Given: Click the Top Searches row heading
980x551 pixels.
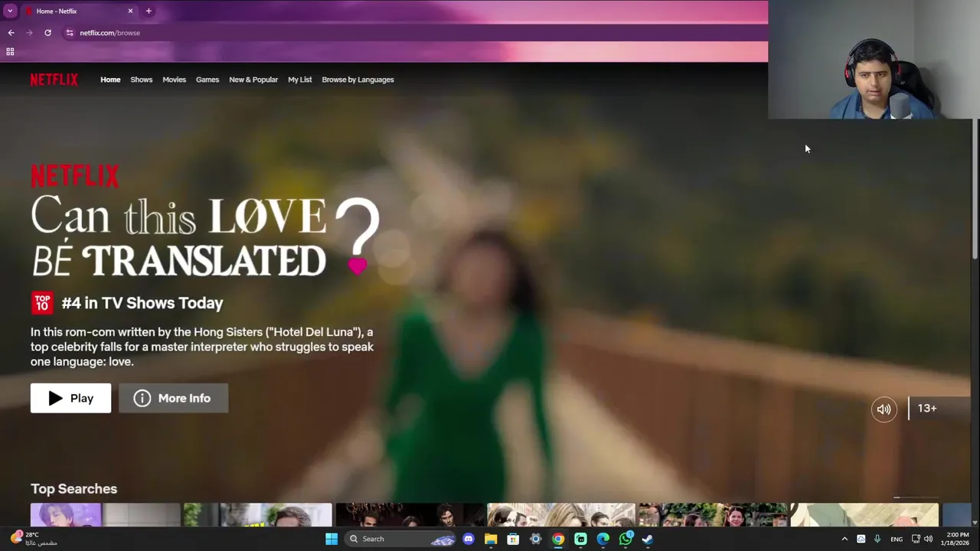Looking at the screenshot, I should [x=73, y=489].
